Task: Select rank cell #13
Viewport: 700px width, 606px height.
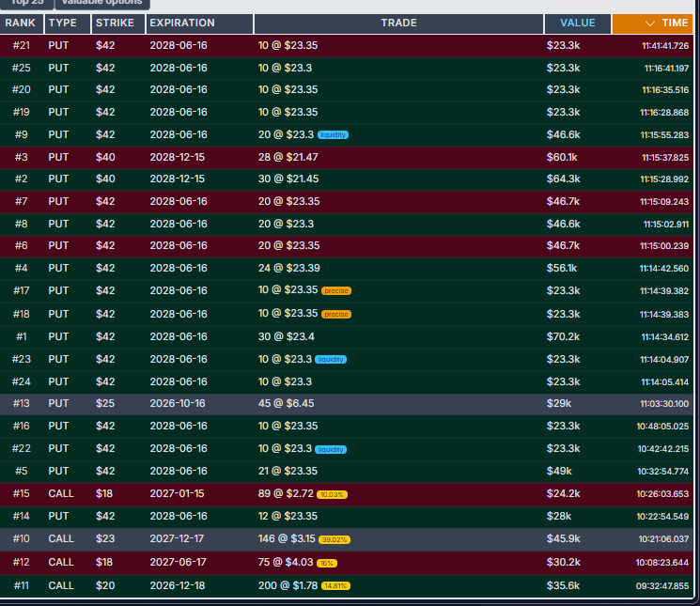Action: pos(22,403)
